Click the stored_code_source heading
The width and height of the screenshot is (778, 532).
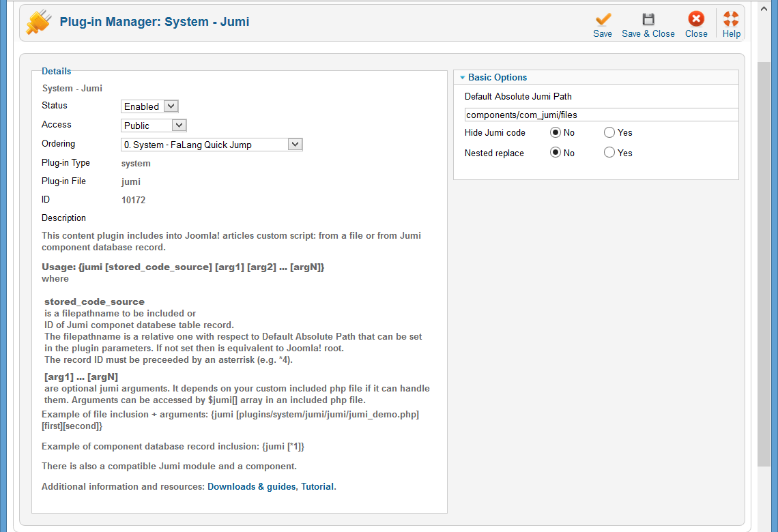point(94,302)
